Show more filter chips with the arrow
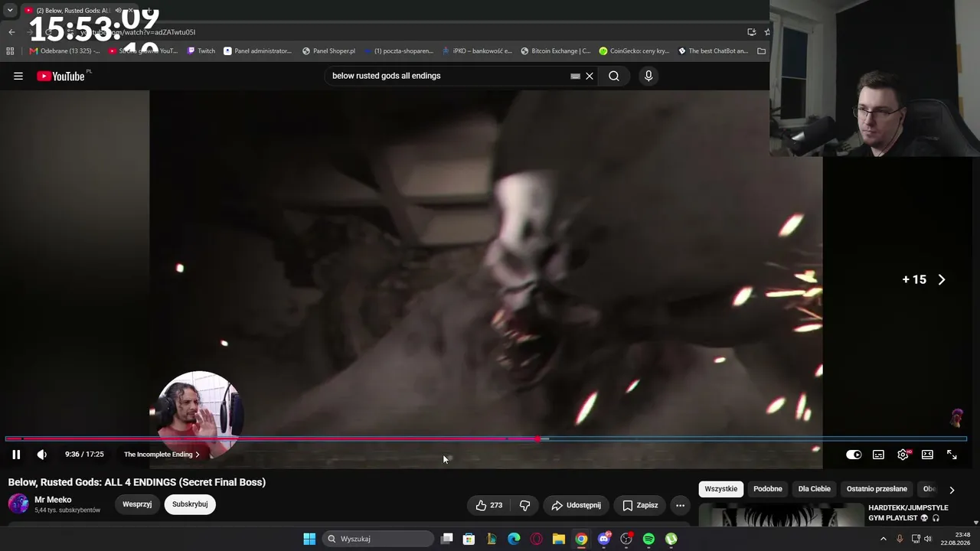 tap(952, 490)
